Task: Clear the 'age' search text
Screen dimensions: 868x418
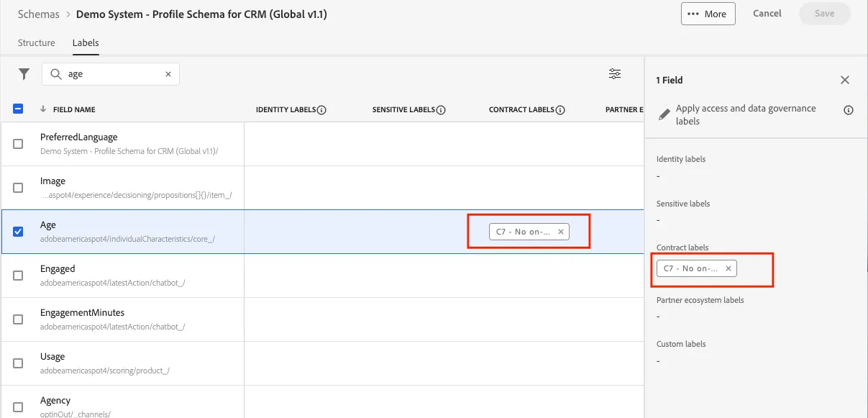Action: 168,74
